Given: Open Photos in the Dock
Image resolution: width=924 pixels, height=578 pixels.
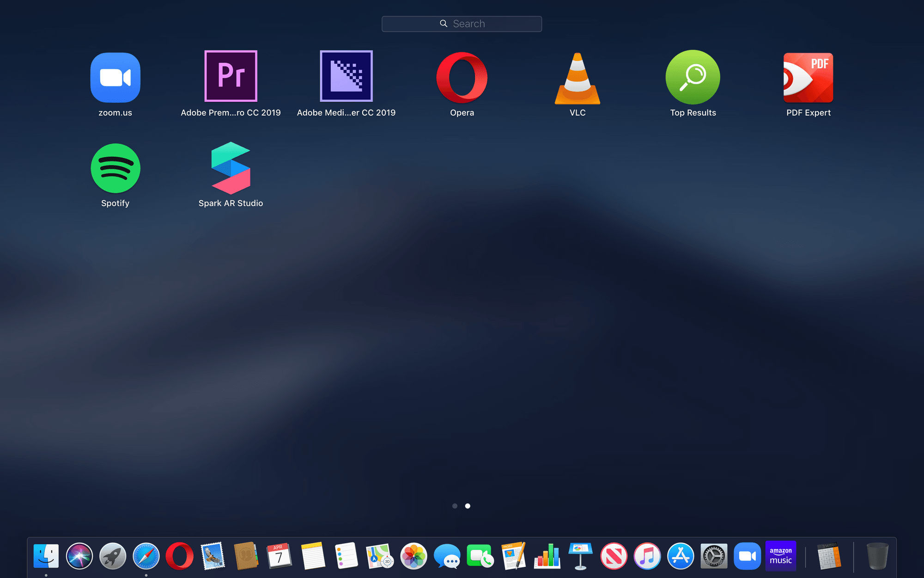Looking at the screenshot, I should tap(413, 556).
